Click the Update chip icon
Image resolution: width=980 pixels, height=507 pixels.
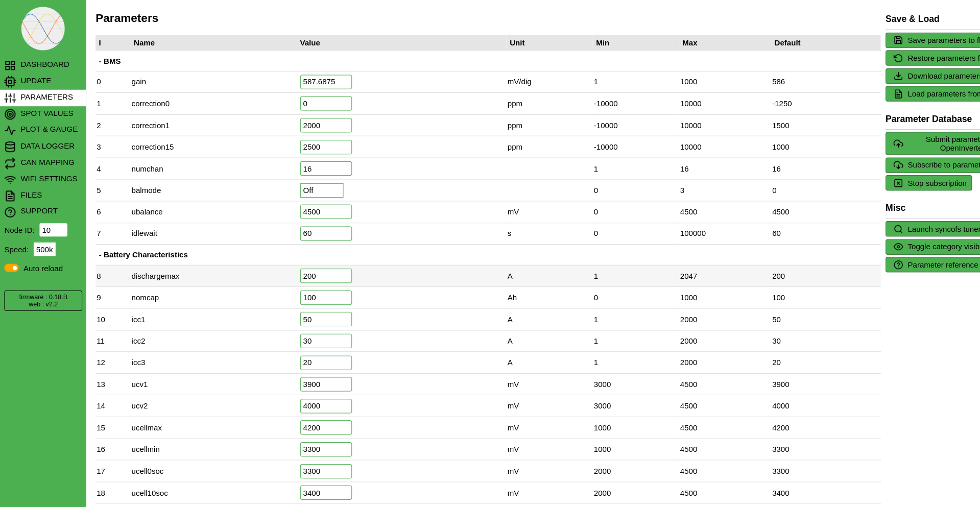click(x=10, y=82)
